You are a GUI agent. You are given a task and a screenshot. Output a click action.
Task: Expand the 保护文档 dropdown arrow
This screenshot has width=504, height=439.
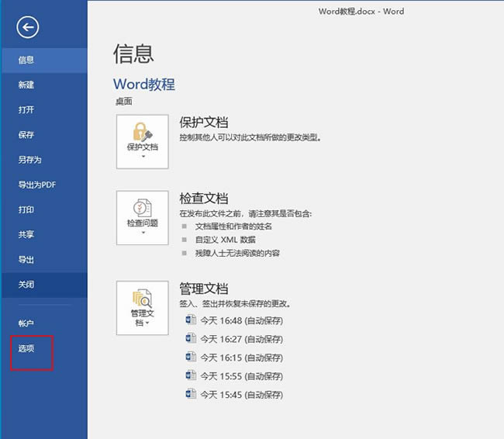coord(143,157)
